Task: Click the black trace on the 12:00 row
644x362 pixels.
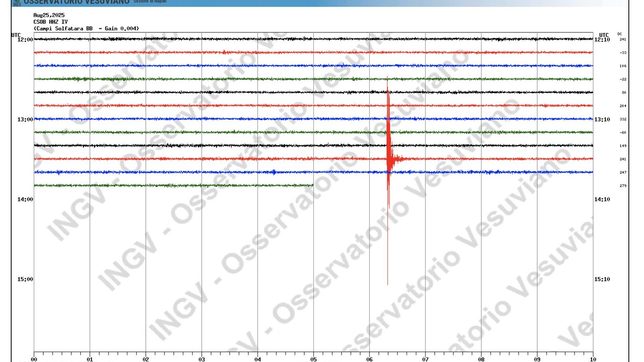Action: [313, 39]
